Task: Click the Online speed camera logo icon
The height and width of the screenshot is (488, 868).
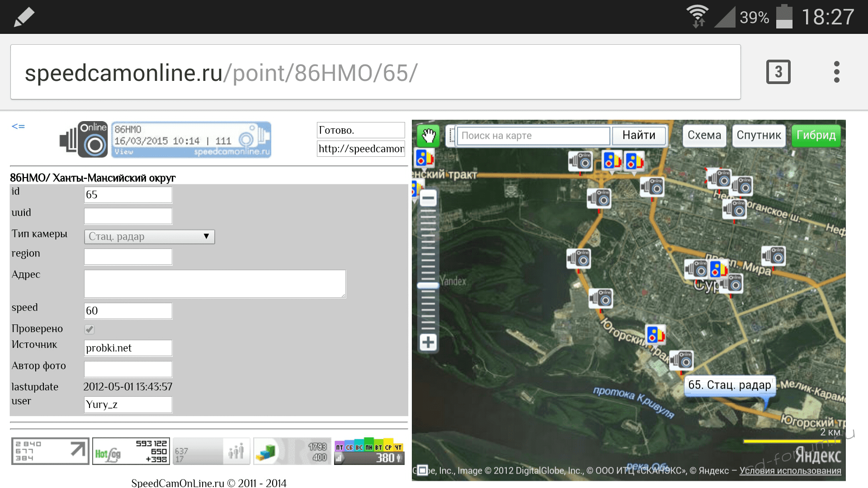Action: tap(84, 140)
